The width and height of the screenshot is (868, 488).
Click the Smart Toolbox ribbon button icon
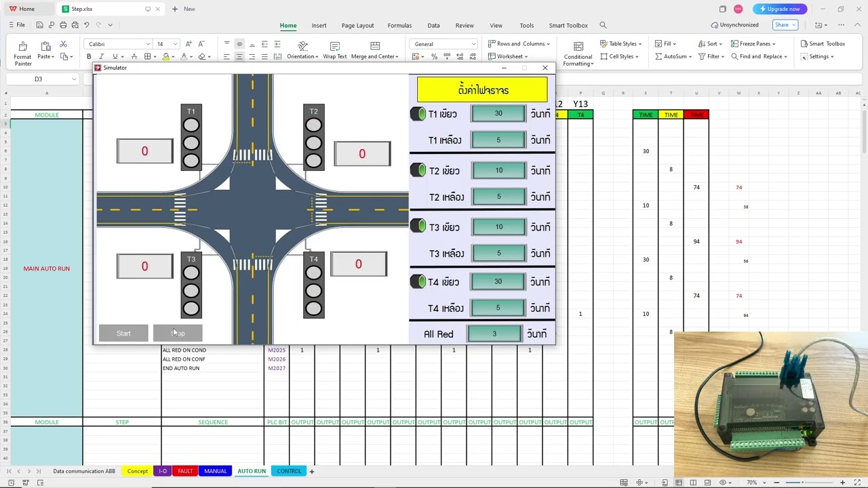(x=804, y=43)
